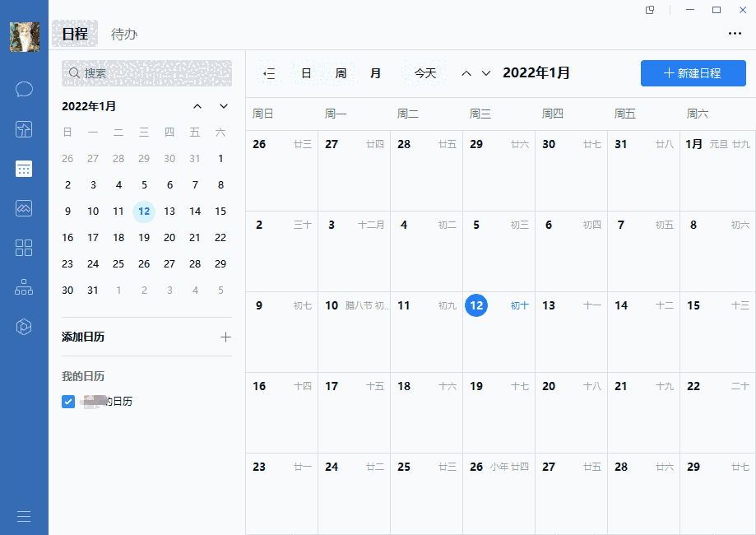Pin the window using top-right pin icon
The width and height of the screenshot is (756, 535).
coord(650,10)
